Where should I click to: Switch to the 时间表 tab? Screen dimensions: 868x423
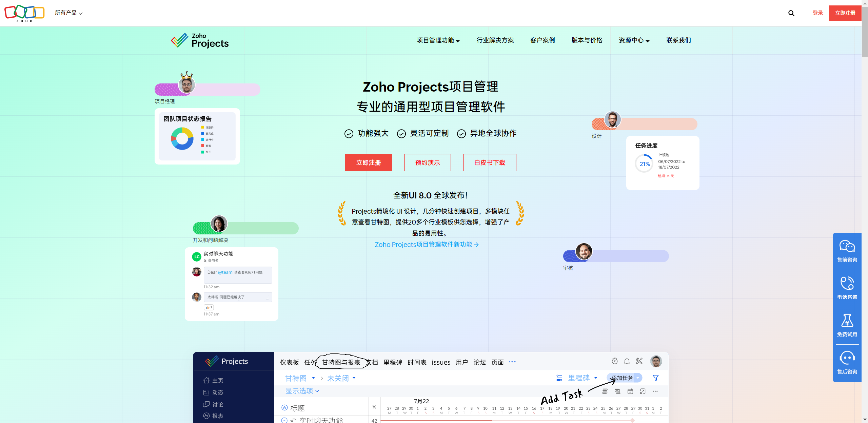(417, 362)
